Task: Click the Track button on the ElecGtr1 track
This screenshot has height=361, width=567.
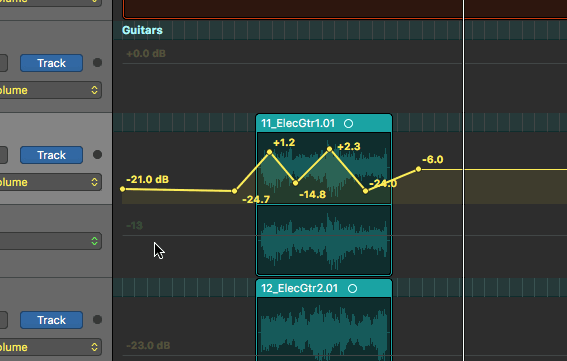Action: click(51, 155)
